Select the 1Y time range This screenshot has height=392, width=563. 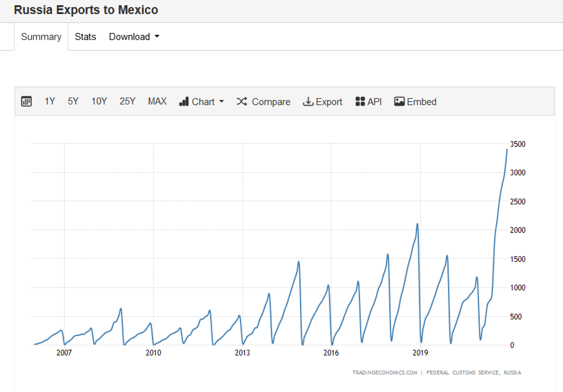(50, 101)
